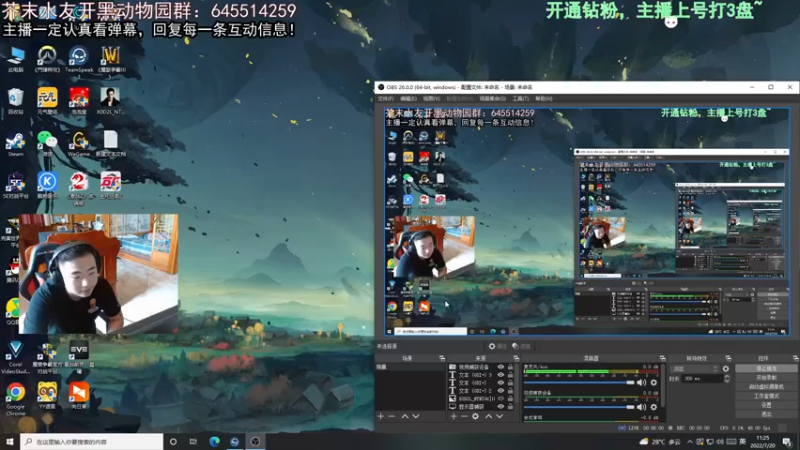Viewport: 800px width, 450px height.
Task: Pop out the Sources dock
Action: [x=516, y=359]
